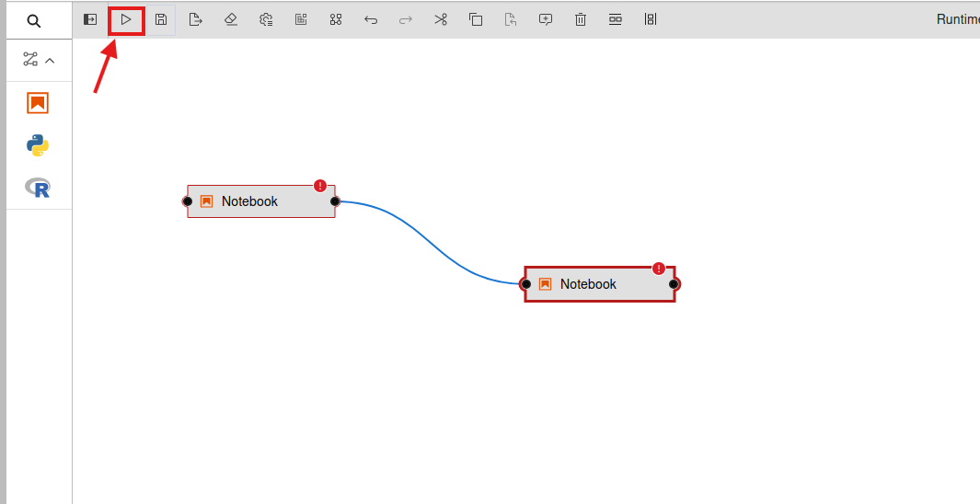Image resolution: width=980 pixels, height=504 pixels.
Task: Copy the selected node with the copy icon
Action: pos(476,19)
